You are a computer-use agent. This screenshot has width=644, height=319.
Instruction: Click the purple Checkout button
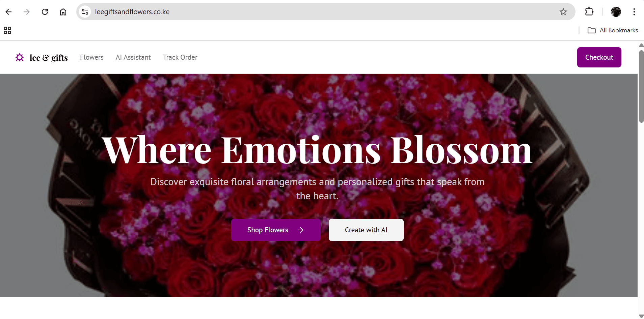pyautogui.click(x=599, y=57)
